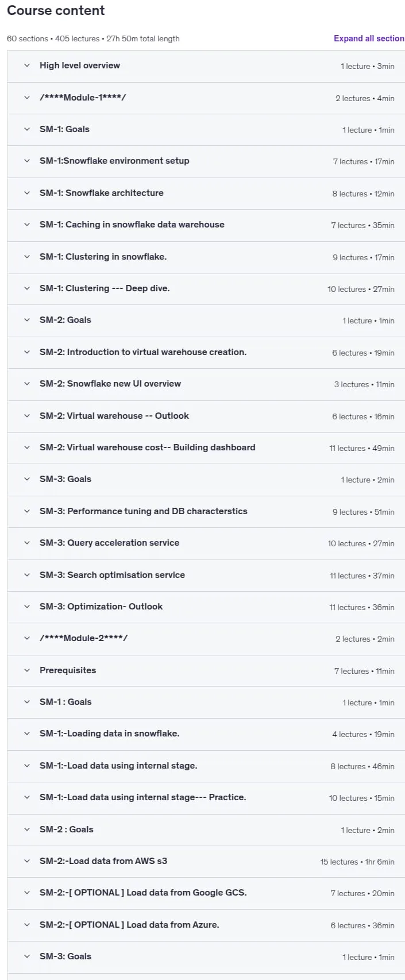Expand all sections link
The width and height of the screenshot is (405, 980).
tap(369, 38)
